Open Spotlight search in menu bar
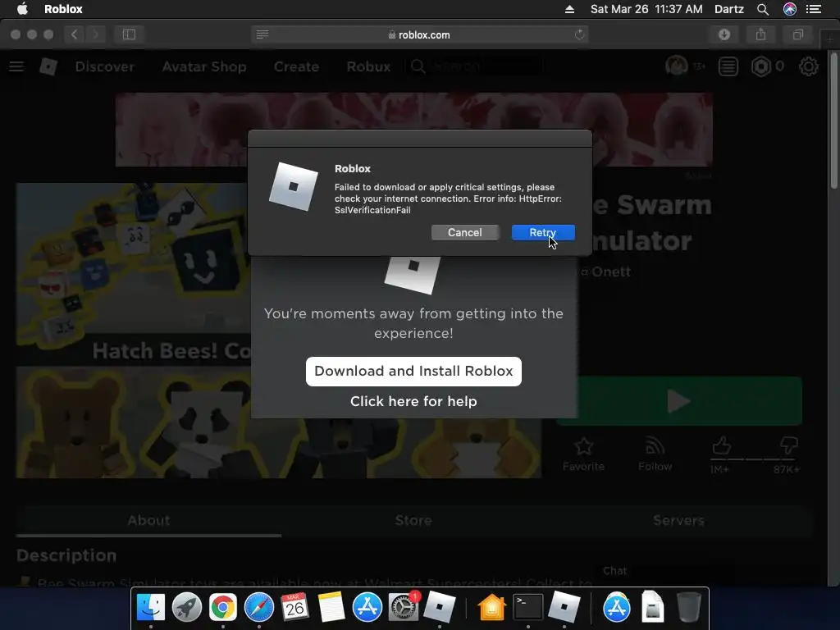This screenshot has width=840, height=630. click(763, 9)
